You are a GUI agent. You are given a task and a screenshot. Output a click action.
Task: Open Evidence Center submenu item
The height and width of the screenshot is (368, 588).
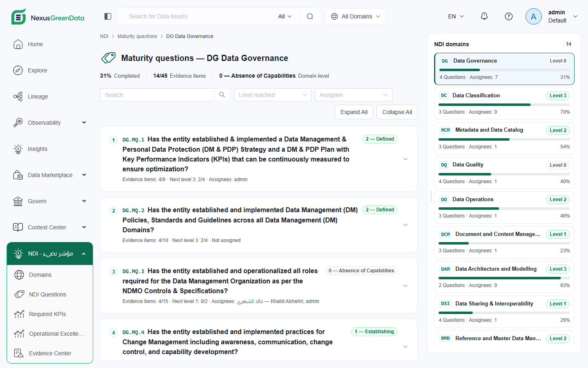tap(50, 353)
